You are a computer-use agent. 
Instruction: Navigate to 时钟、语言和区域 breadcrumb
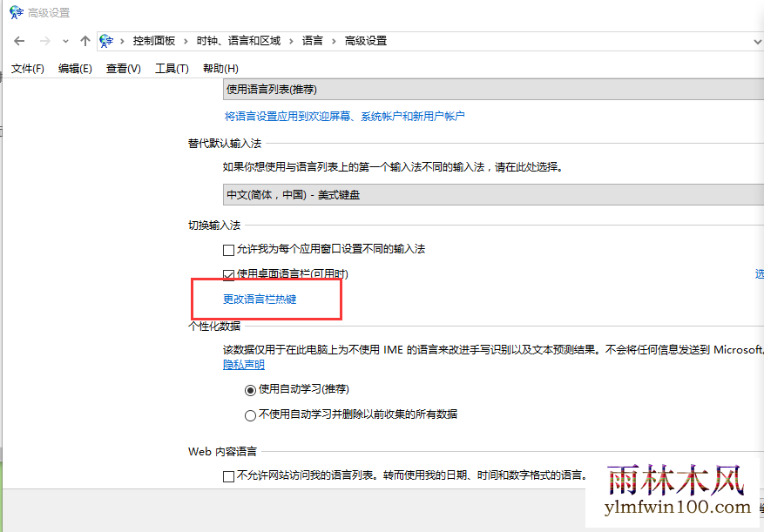tap(239, 41)
